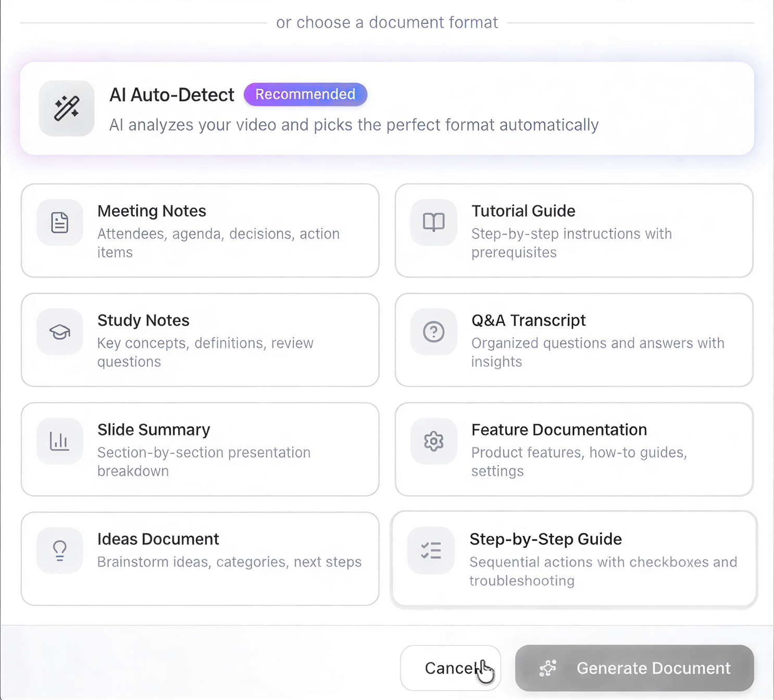Click the Recommended badge

click(305, 94)
